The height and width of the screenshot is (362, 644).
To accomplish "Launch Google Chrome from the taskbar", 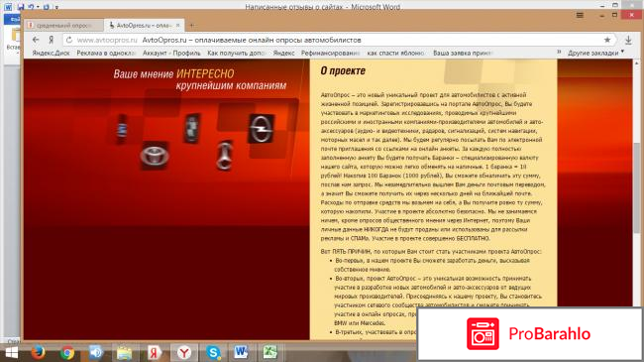I will [x=67, y=352].
